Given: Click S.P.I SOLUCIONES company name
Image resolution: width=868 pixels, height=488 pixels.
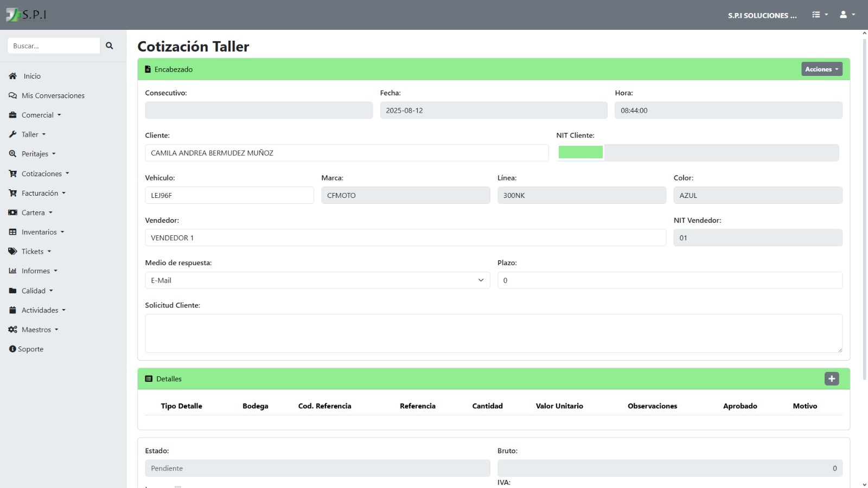Looking at the screenshot, I should (x=762, y=15).
